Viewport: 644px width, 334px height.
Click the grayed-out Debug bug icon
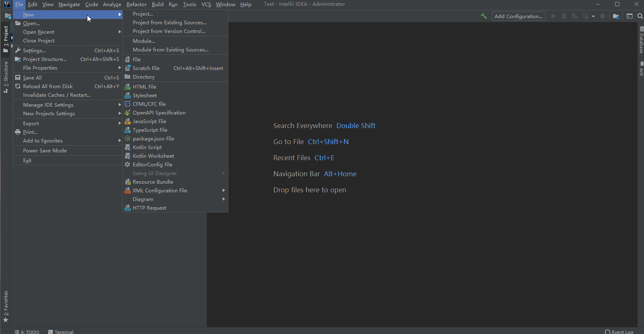[564, 16]
